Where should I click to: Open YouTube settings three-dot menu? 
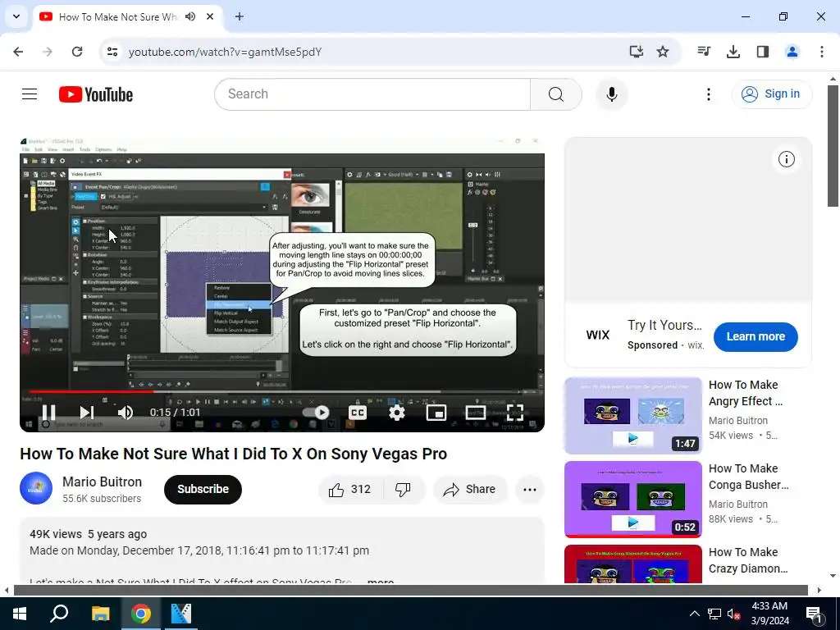point(708,94)
